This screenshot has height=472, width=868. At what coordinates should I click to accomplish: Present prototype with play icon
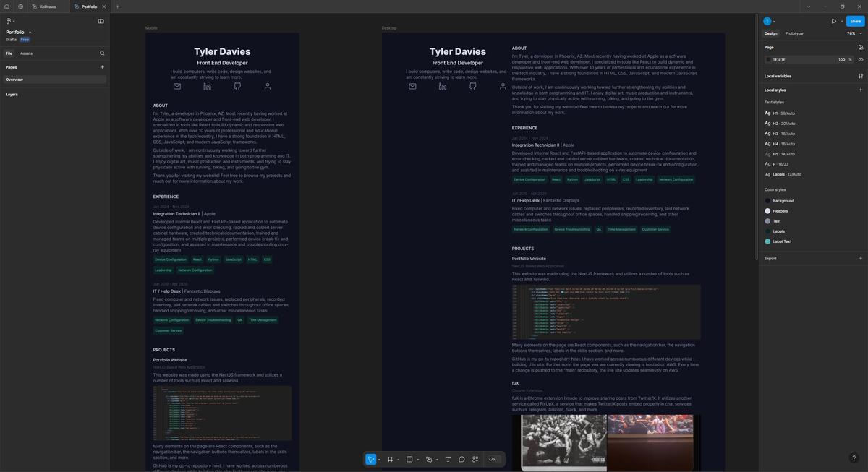[x=834, y=22]
